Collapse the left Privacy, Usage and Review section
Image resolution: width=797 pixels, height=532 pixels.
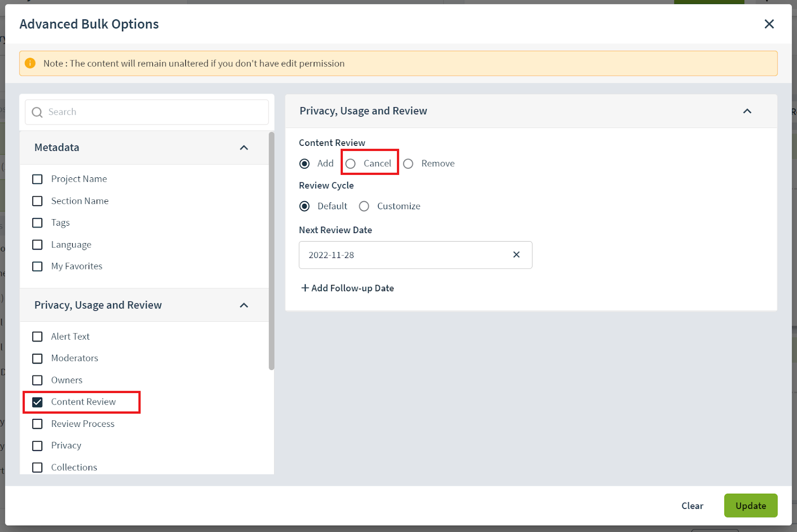[244, 305]
